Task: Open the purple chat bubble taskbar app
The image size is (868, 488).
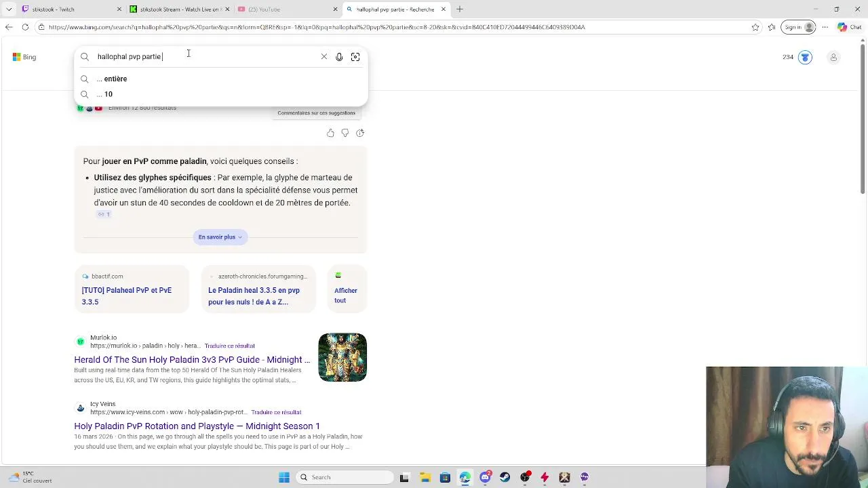Action: [585, 477]
